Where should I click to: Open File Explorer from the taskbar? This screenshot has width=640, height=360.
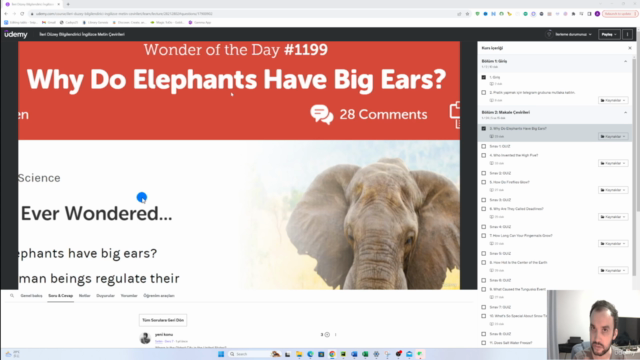point(299,354)
